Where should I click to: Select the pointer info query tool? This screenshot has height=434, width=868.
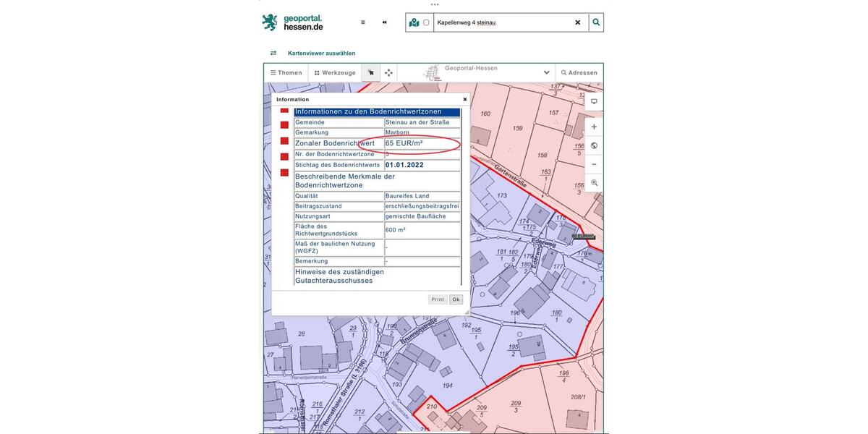click(371, 72)
